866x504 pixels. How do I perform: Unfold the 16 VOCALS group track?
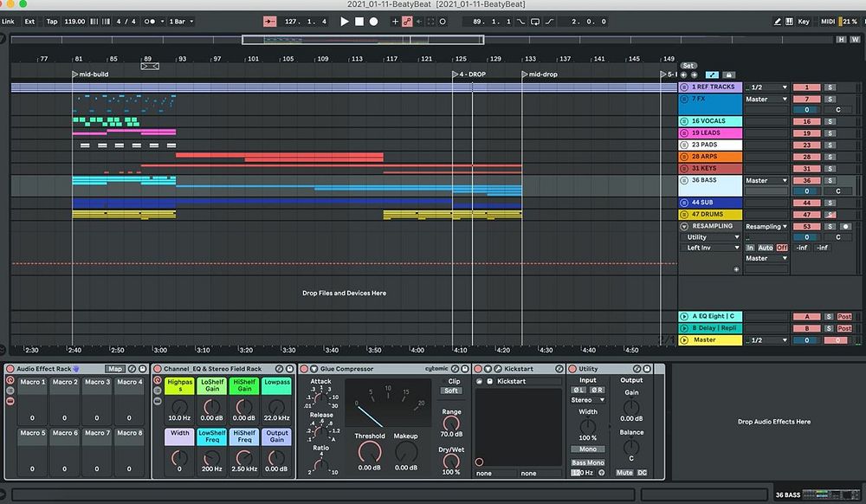(684, 122)
